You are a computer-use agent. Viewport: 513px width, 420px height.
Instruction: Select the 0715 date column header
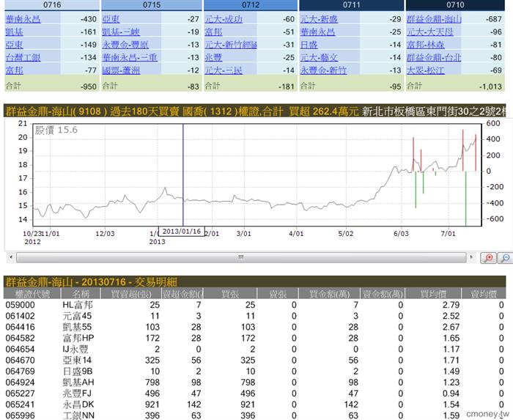coord(152,5)
